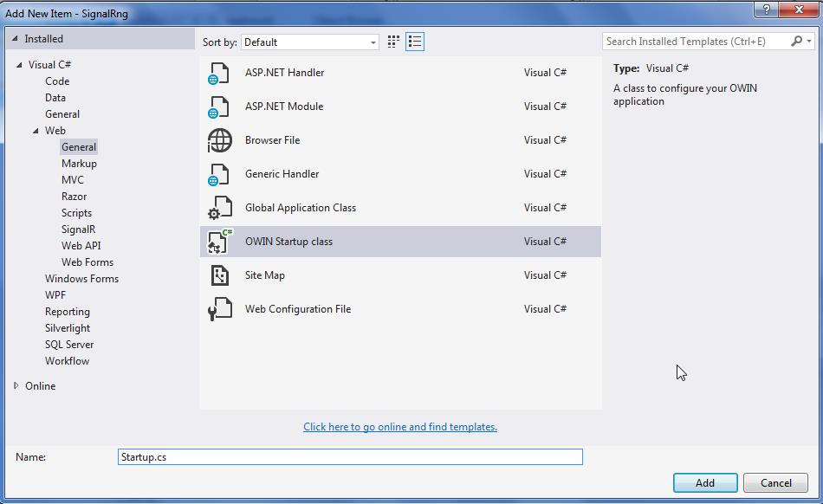Choose the Generic Handler template name
The image size is (823, 504).
282,174
